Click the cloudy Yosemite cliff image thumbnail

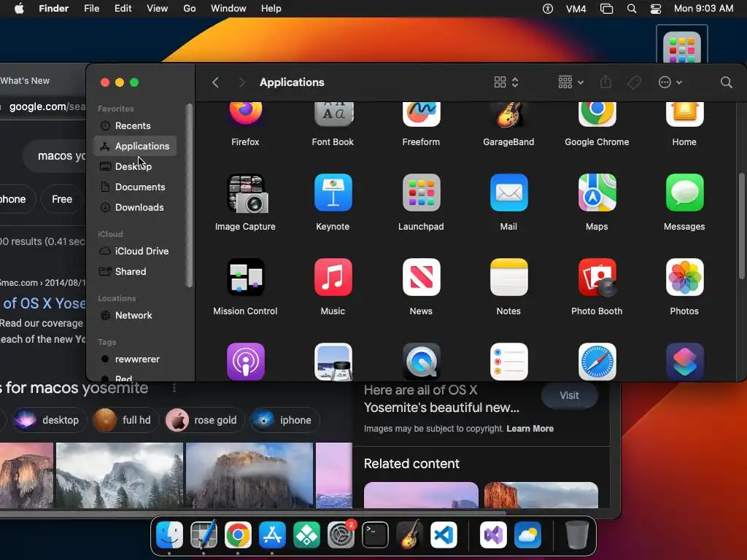click(x=249, y=475)
